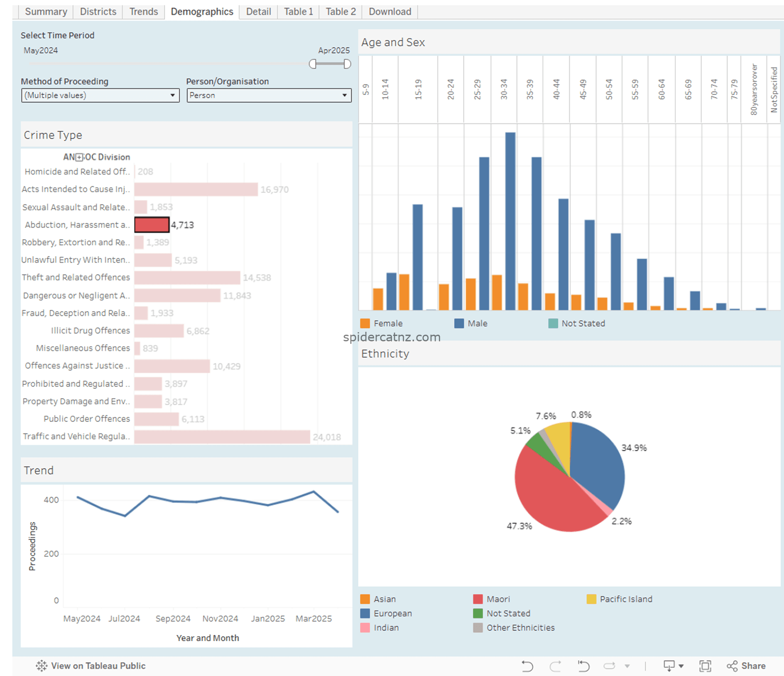Click the right handle of time period slider
The image size is (784, 676).
pyautogui.click(x=347, y=64)
